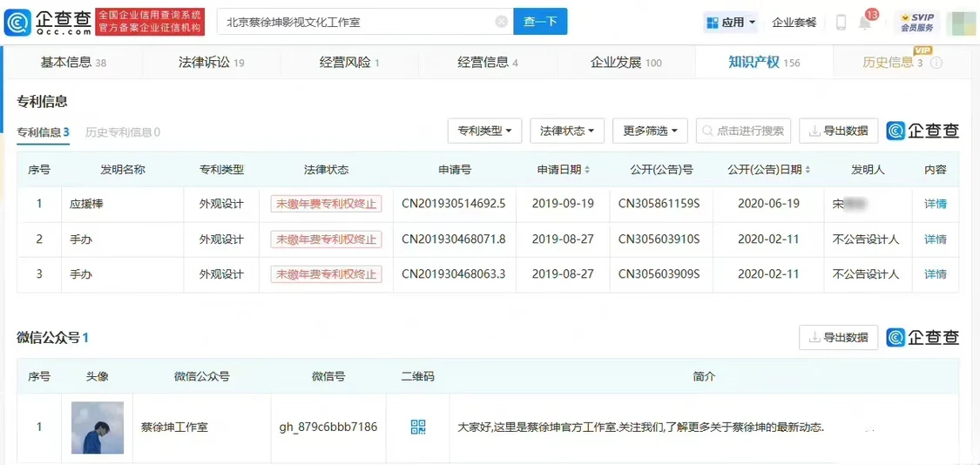Switch to the 经营风险 tab

349,63
